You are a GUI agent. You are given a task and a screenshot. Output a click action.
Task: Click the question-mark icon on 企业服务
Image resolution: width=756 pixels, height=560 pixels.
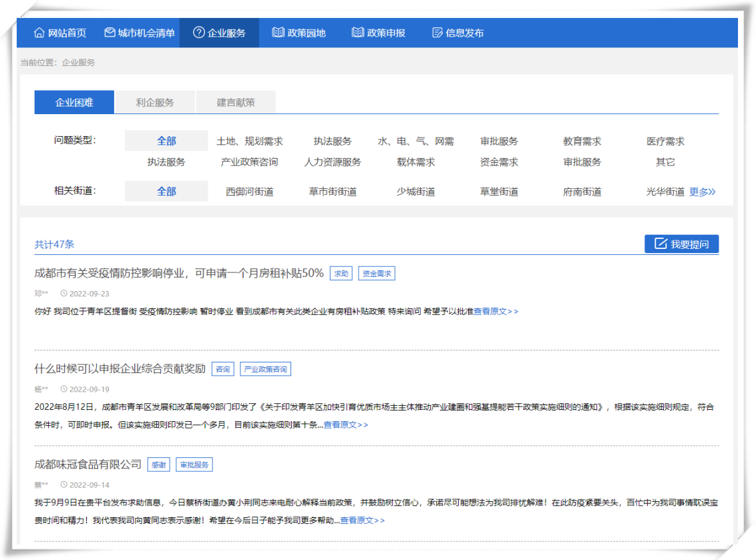[198, 32]
